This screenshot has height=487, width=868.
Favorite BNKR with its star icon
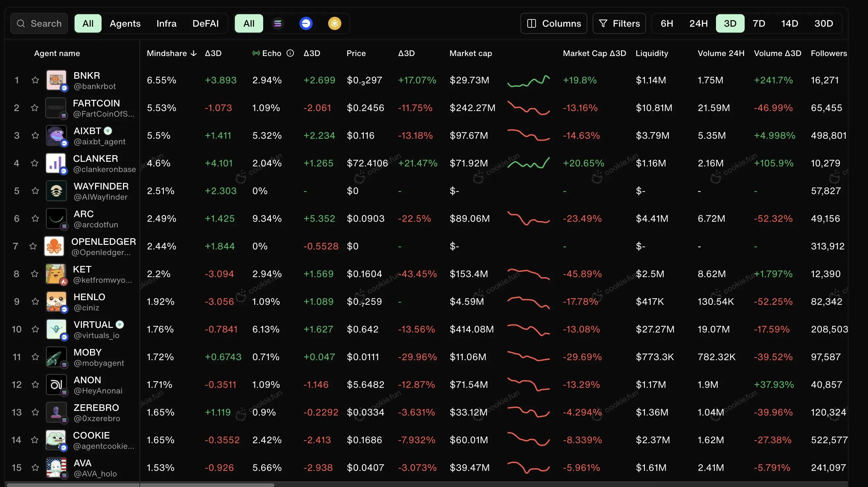pyautogui.click(x=35, y=80)
